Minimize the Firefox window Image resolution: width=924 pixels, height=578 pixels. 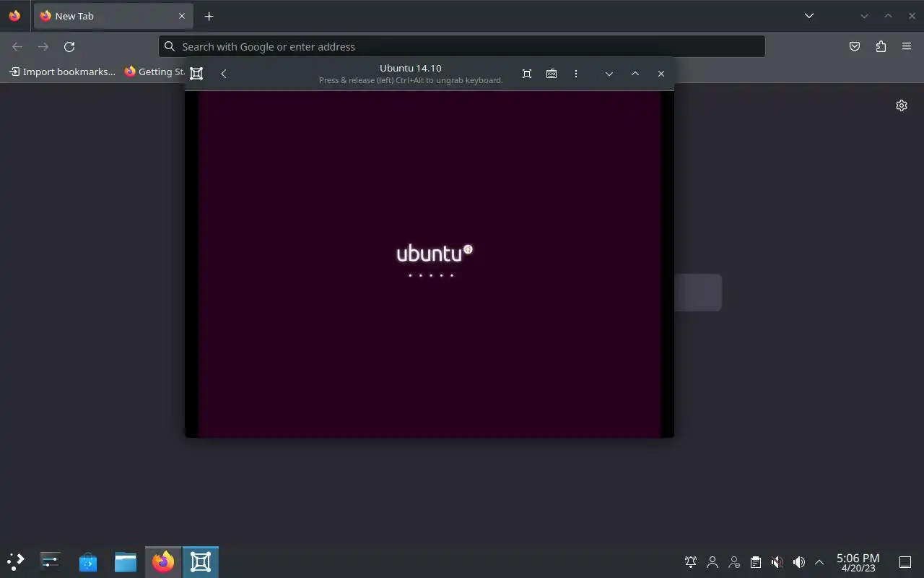[864, 16]
